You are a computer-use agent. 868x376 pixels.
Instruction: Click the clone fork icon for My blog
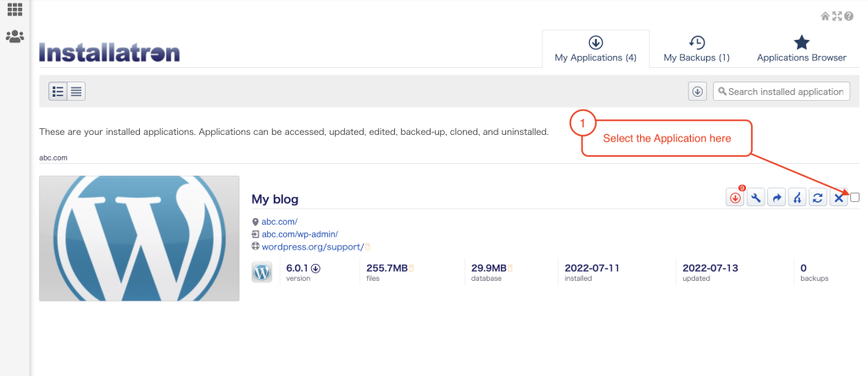(797, 198)
